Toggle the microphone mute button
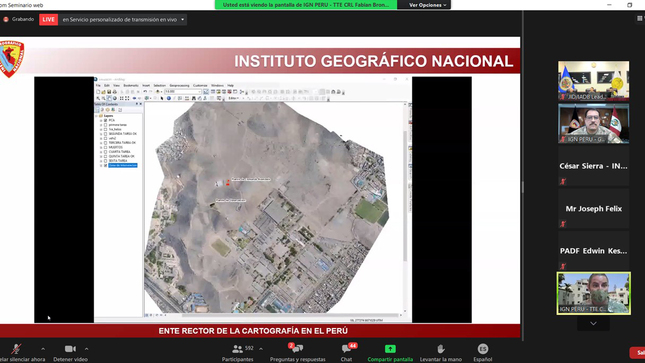The width and height of the screenshot is (645, 363). (x=16, y=349)
